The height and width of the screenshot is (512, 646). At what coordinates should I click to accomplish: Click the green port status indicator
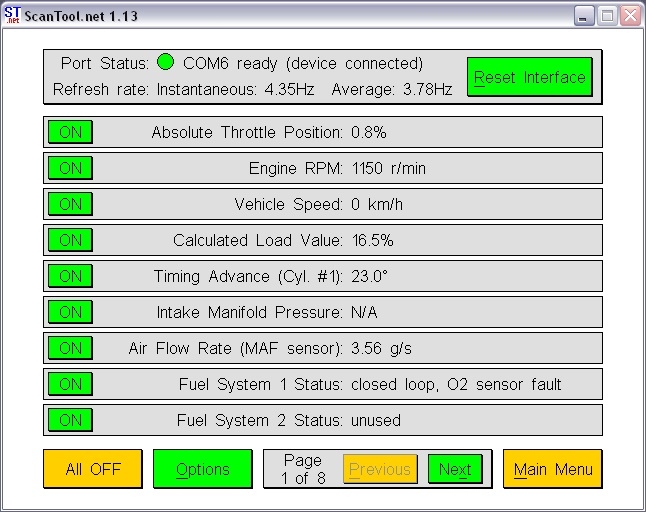pos(166,62)
